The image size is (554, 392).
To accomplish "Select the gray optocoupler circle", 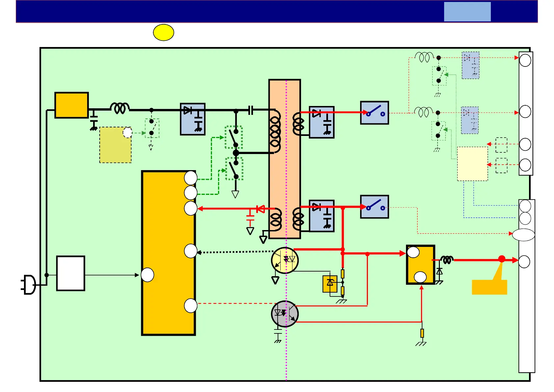I will point(285,314).
